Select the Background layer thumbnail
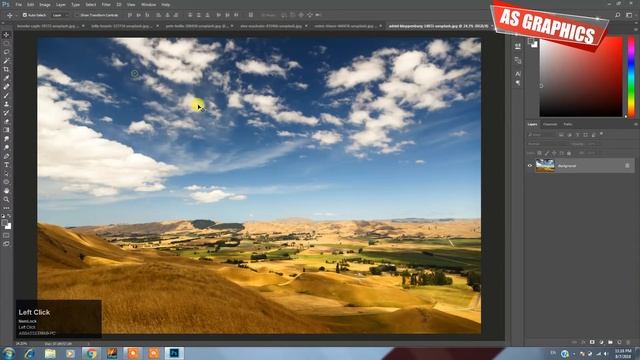 [x=545, y=166]
